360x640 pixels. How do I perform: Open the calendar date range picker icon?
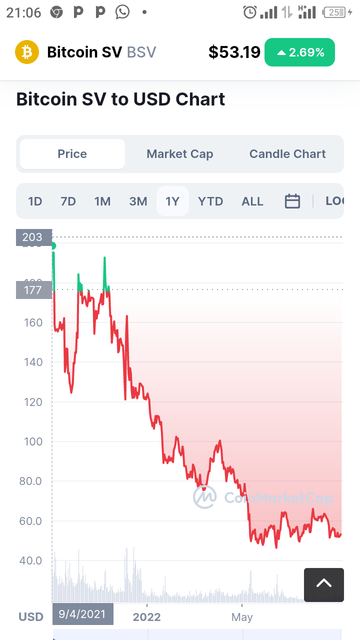(292, 201)
